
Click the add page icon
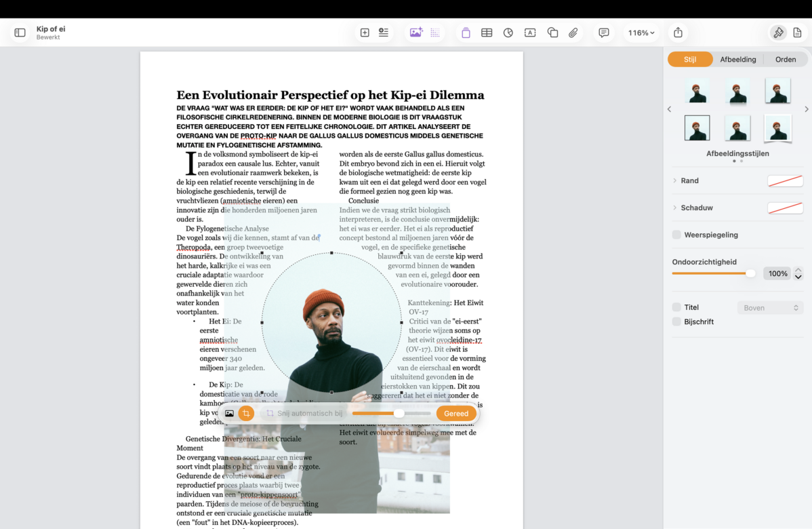(x=365, y=33)
